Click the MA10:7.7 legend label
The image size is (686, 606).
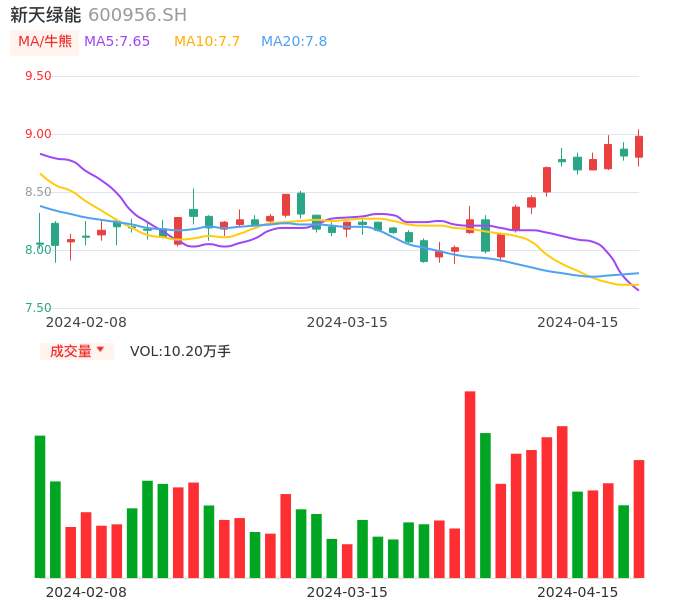tap(207, 42)
